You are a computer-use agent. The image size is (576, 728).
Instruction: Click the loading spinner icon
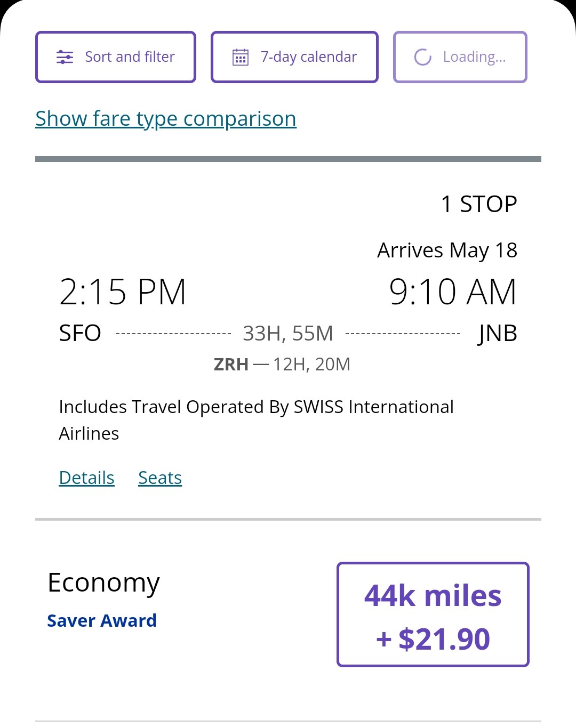(423, 57)
